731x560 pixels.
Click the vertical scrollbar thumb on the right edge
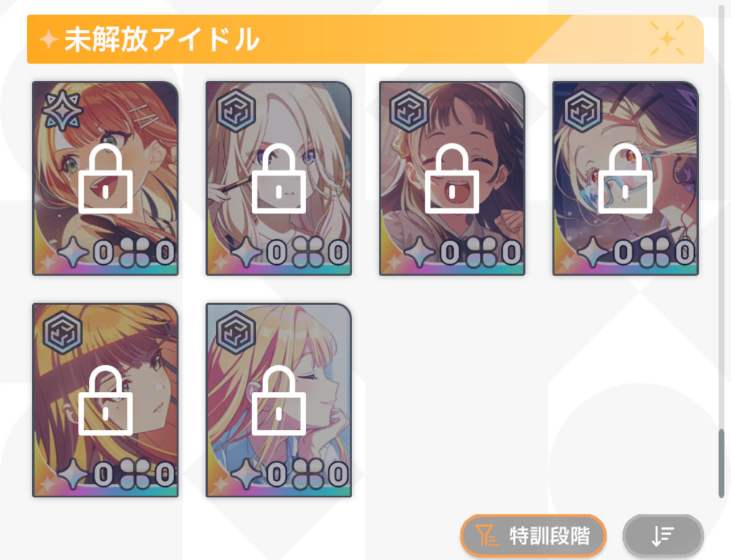(x=722, y=463)
